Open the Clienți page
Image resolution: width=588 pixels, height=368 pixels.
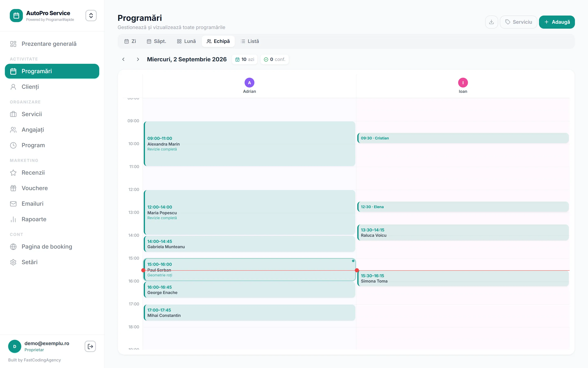(x=52, y=87)
